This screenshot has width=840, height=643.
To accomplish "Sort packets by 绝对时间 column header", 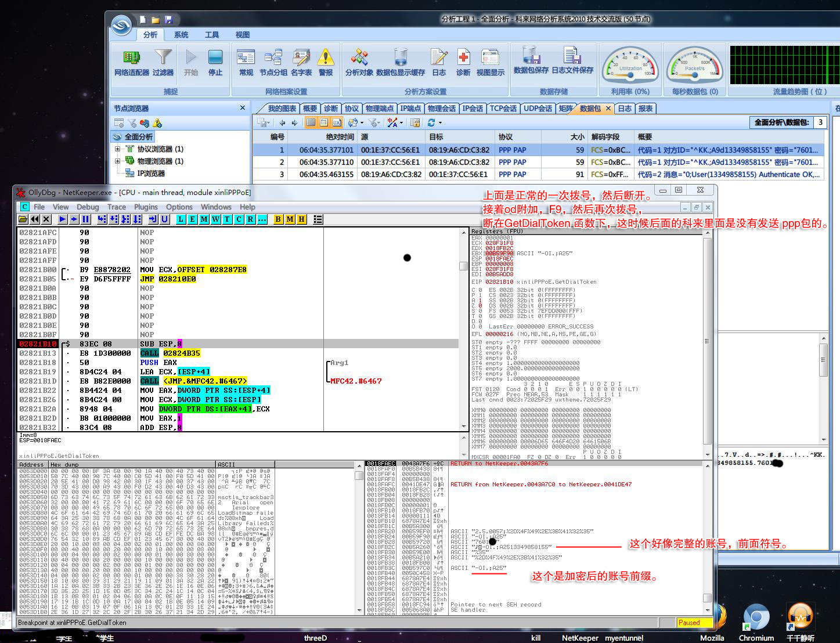I will [323, 137].
